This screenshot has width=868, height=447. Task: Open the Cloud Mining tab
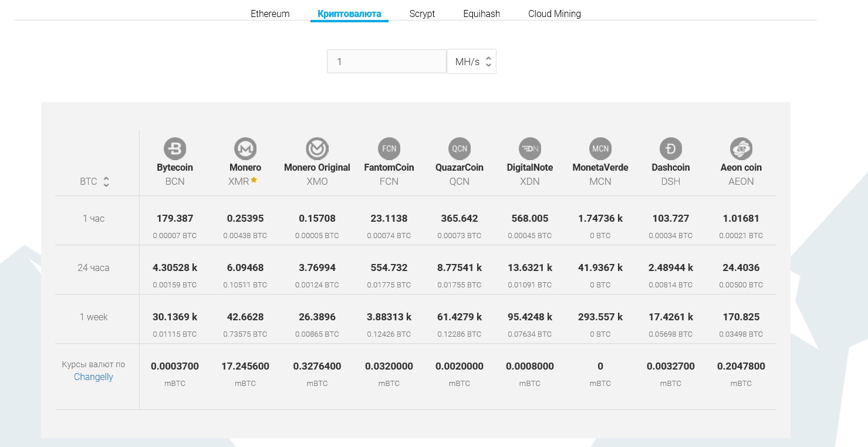pos(555,13)
